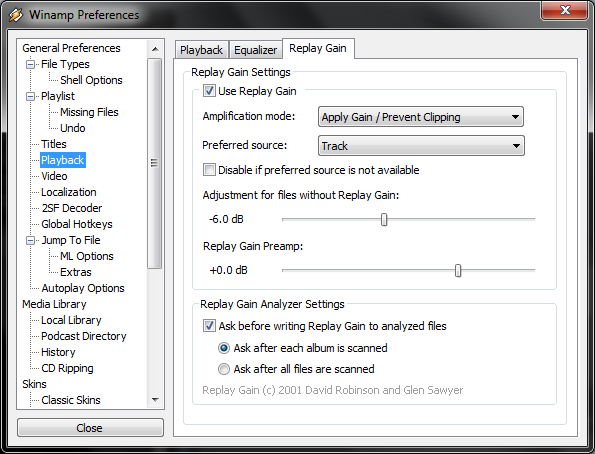
Task: Open 2SF Decoder preferences
Action: [x=72, y=208]
